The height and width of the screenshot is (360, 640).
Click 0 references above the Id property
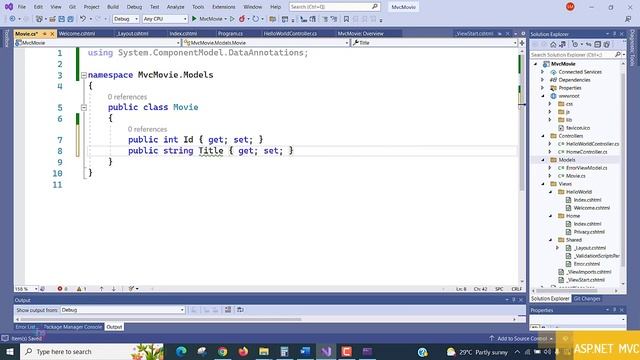(x=147, y=129)
